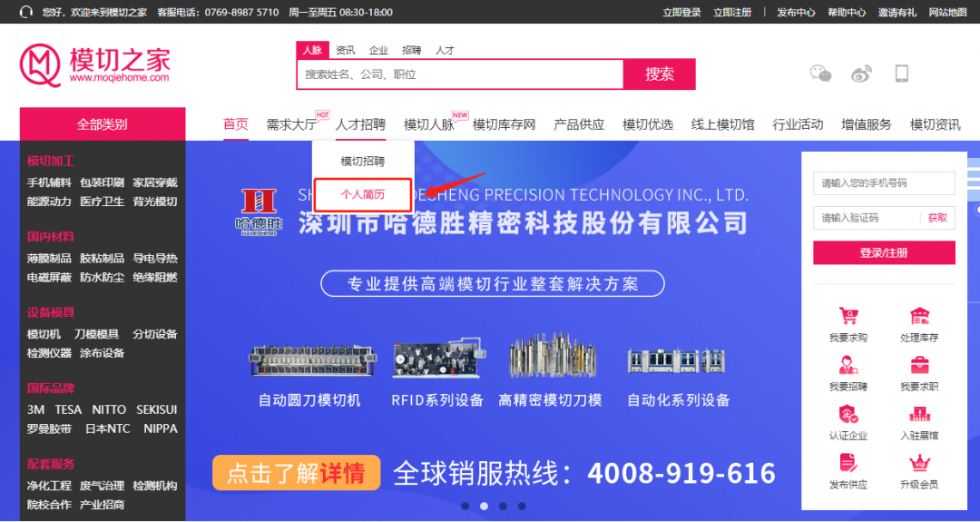Open the 行业活动 nav item

pyautogui.click(x=798, y=124)
